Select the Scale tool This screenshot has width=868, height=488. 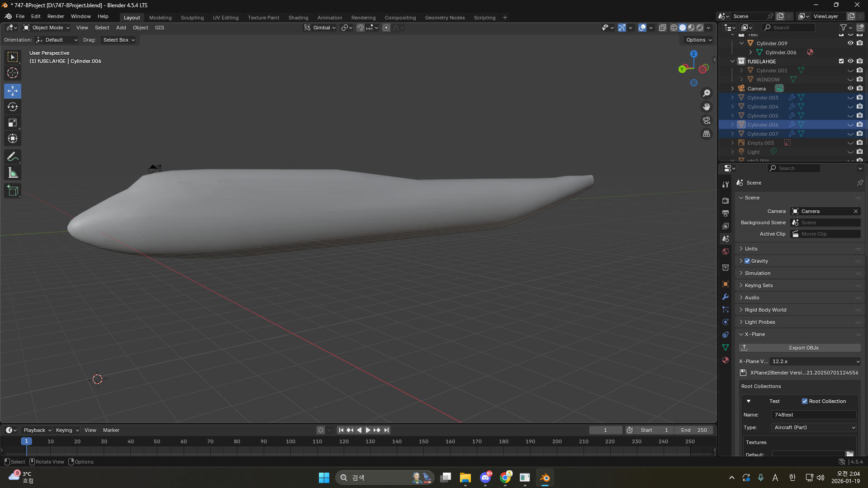(13, 123)
